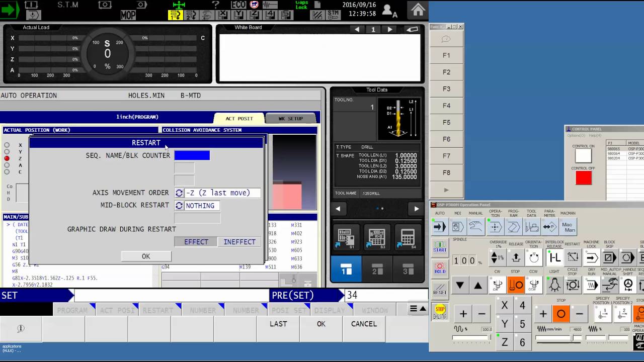Viewport: 644px width, 362px height.
Task: Click F5 function key
Action: coord(446,122)
